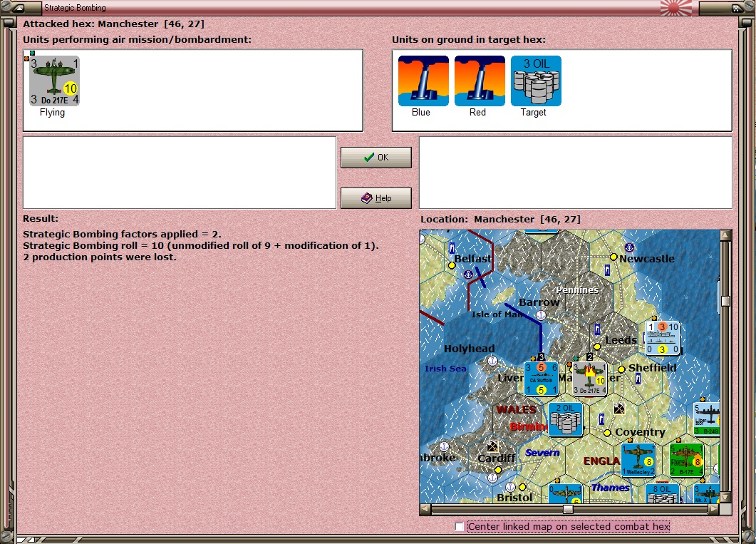Click the Blue factory smokestack icon
Image resolution: width=756 pixels, height=544 pixels.
coord(423,81)
